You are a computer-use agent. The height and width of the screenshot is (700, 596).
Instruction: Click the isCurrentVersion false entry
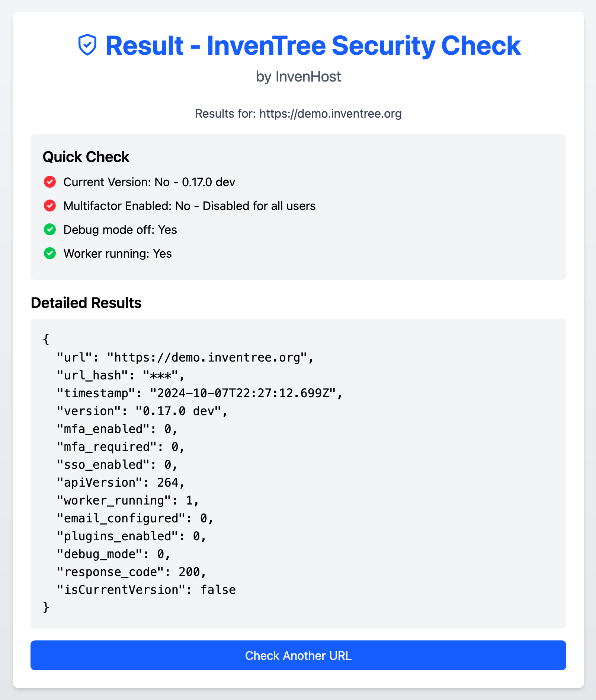click(x=146, y=590)
